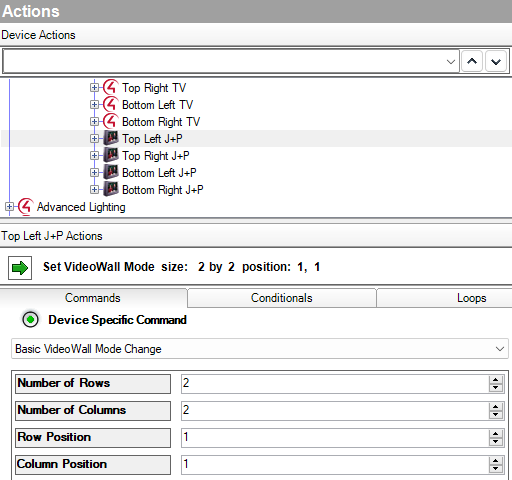The width and height of the screenshot is (512, 480).
Task: Click the Top Right J+P device icon
Action: [x=111, y=155]
